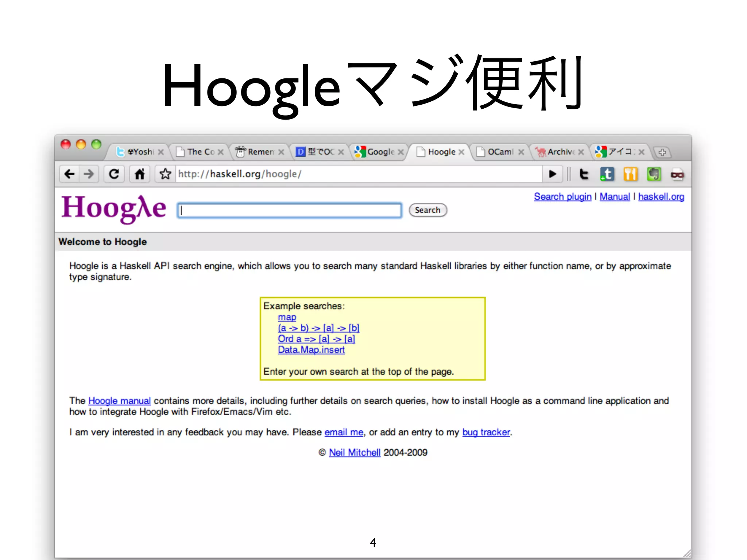
Task: Open the Hoogle manual link in the paragraph
Action: pos(119,401)
